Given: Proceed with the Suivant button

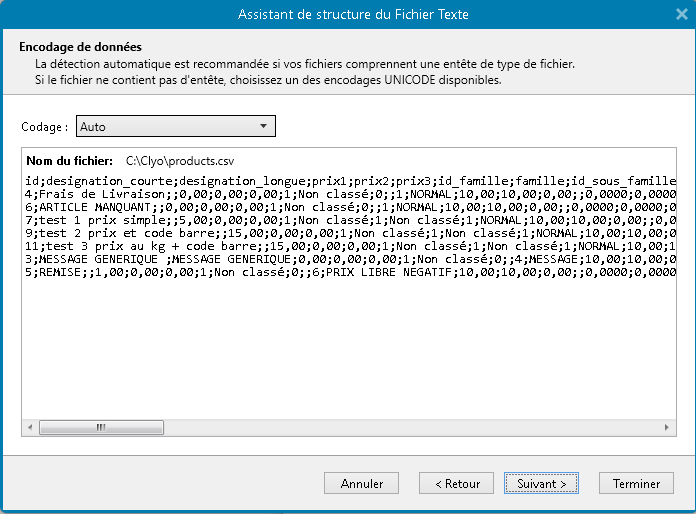Looking at the screenshot, I should click(x=541, y=483).
